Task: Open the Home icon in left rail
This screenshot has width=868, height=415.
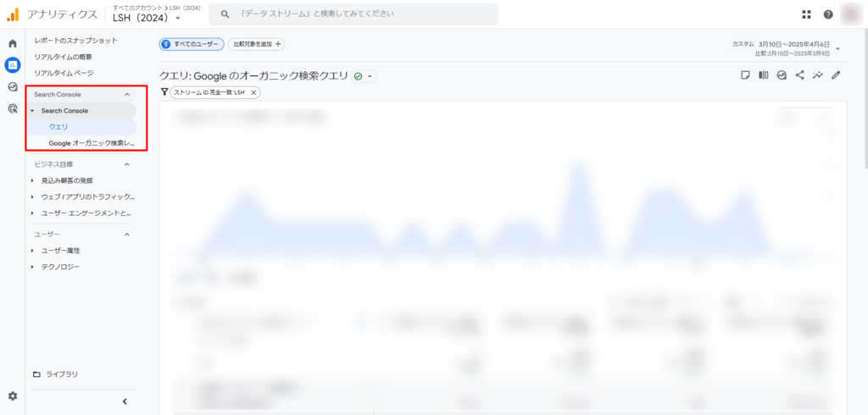Action: [12, 44]
